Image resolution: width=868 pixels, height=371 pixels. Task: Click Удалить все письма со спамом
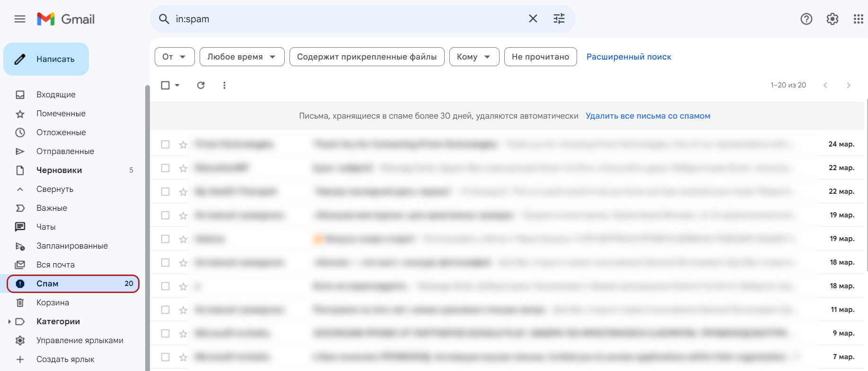coord(648,116)
